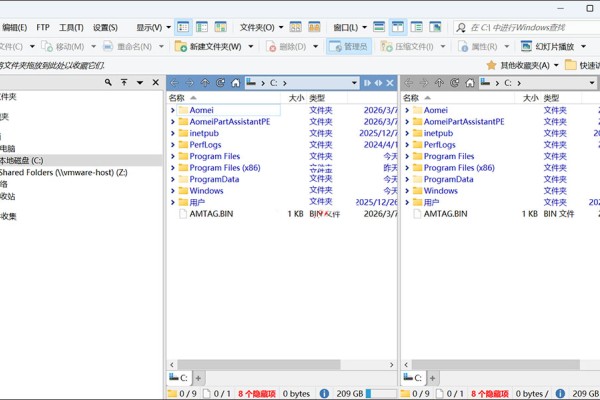This screenshot has width=600, height=400.
Task: Toggle the dual vertical pane layout icon
Action: [x=398, y=27]
